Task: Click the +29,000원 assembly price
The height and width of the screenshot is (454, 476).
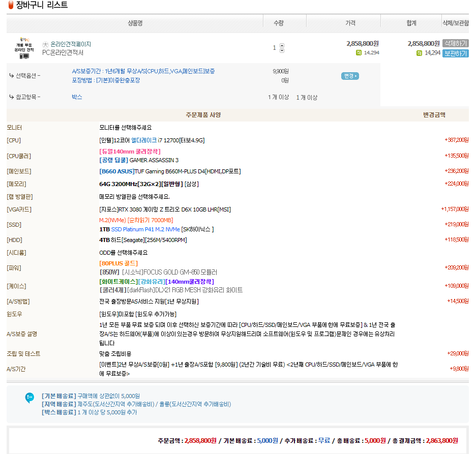Action: [458, 353]
